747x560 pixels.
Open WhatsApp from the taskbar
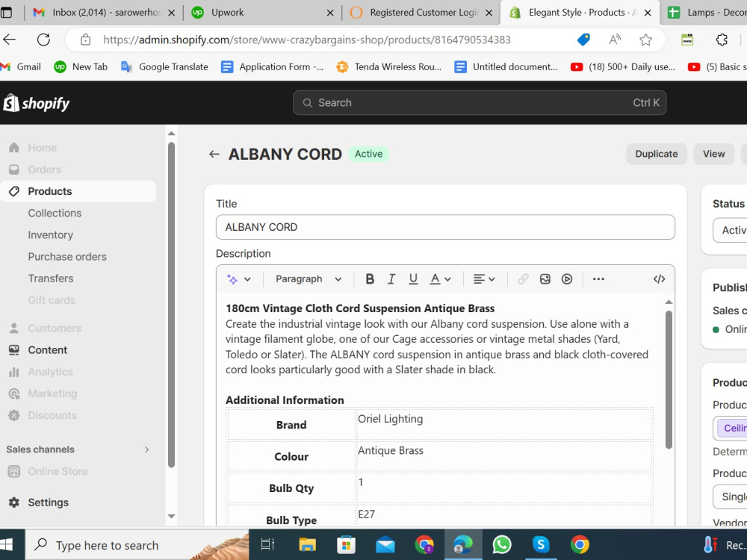click(502, 544)
